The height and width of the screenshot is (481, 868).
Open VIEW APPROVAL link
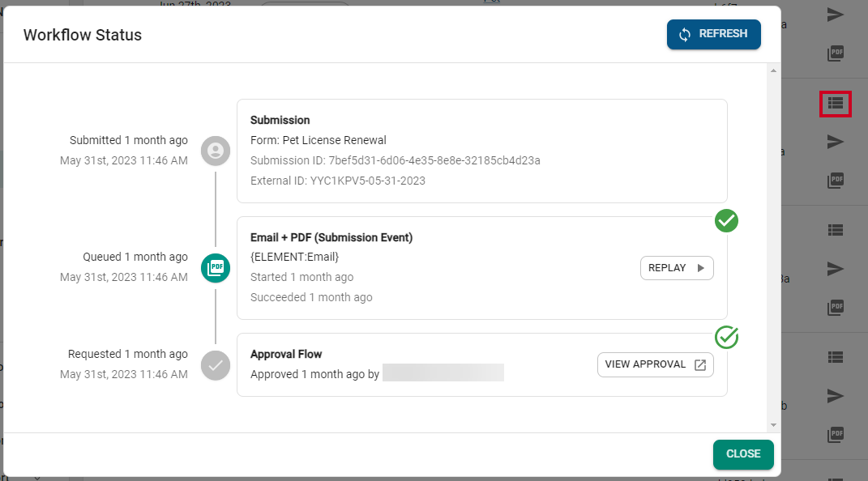point(655,365)
